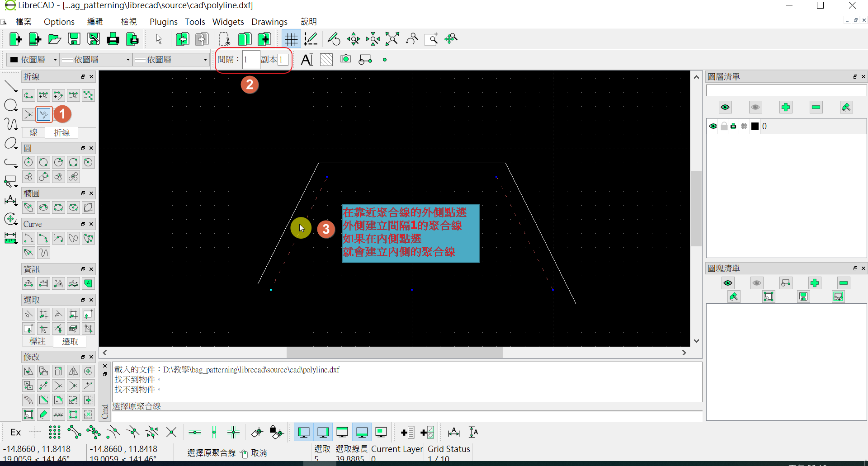Remove layer with green minus
The height and width of the screenshot is (466, 868).
[816, 107]
